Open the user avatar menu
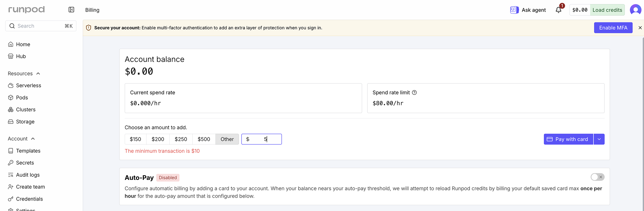 (635, 10)
